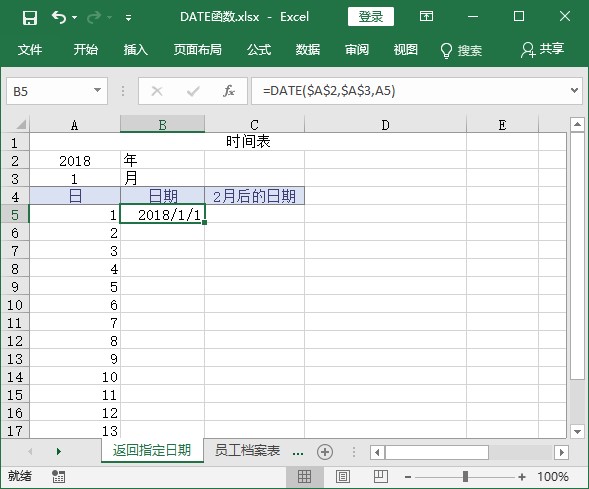This screenshot has width=589, height=489.
Task: Switch to the 员工档案表 sheet tab
Action: [x=247, y=450]
